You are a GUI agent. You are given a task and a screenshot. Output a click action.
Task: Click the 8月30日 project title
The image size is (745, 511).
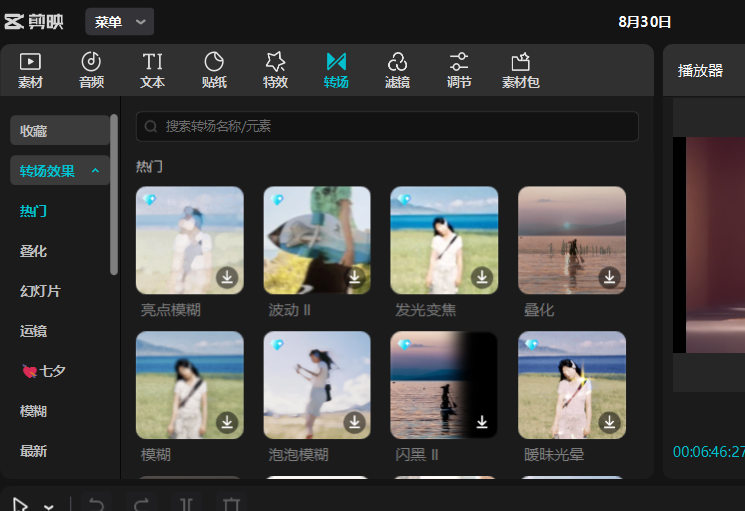pos(644,22)
